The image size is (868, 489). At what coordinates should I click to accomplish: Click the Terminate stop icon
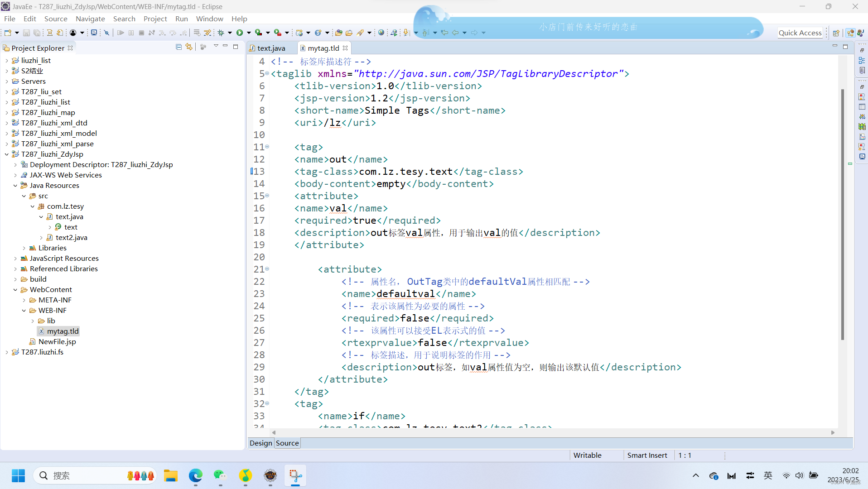coord(141,33)
